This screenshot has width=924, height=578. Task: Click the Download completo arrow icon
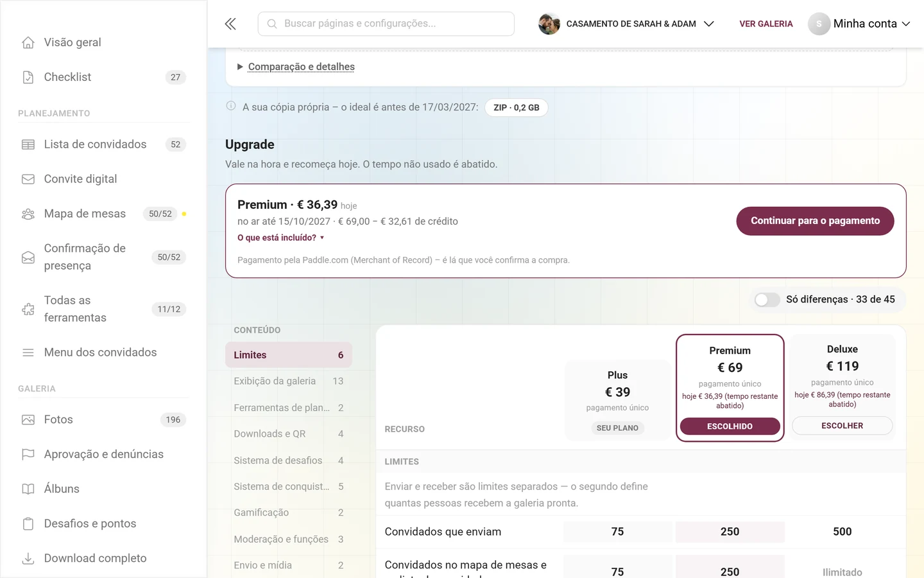28,559
